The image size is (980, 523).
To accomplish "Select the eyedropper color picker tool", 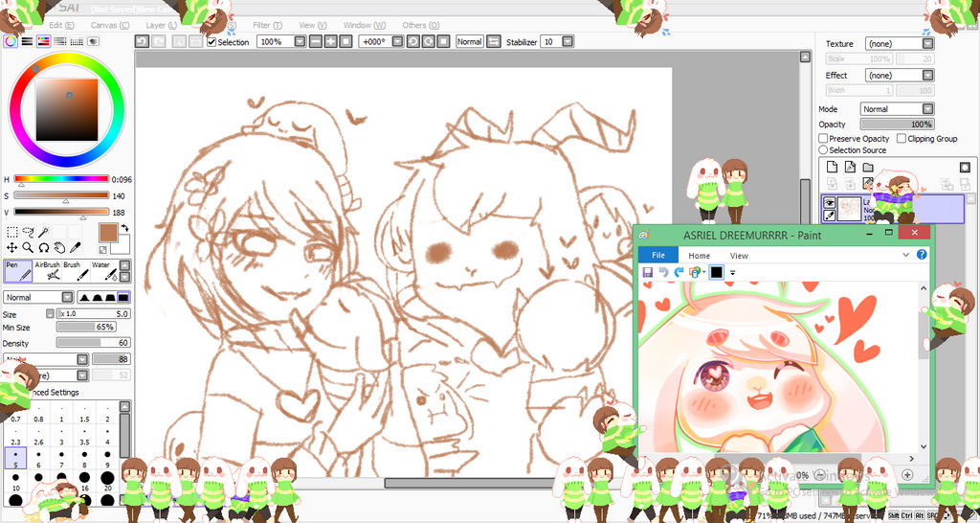I will pos(75,248).
